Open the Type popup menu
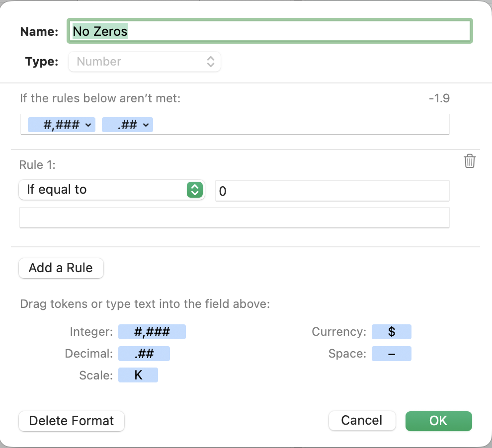 coord(144,62)
